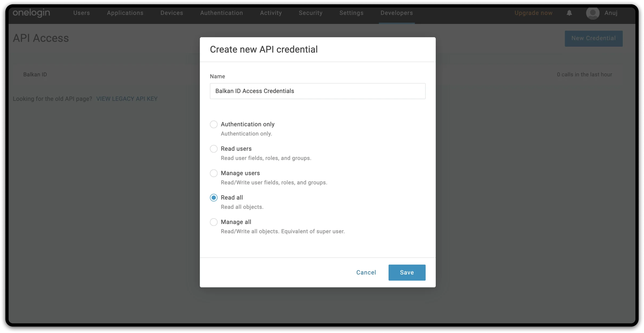Screen dimensions: 644x333
Task: Open the Authentication menu
Action: click(222, 13)
